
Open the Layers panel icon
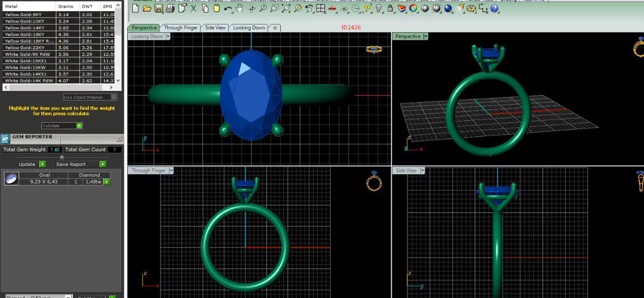(401, 9)
